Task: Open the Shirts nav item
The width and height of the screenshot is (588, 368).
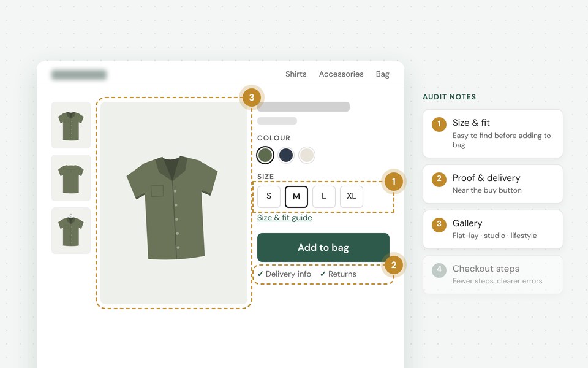Action: (x=295, y=74)
